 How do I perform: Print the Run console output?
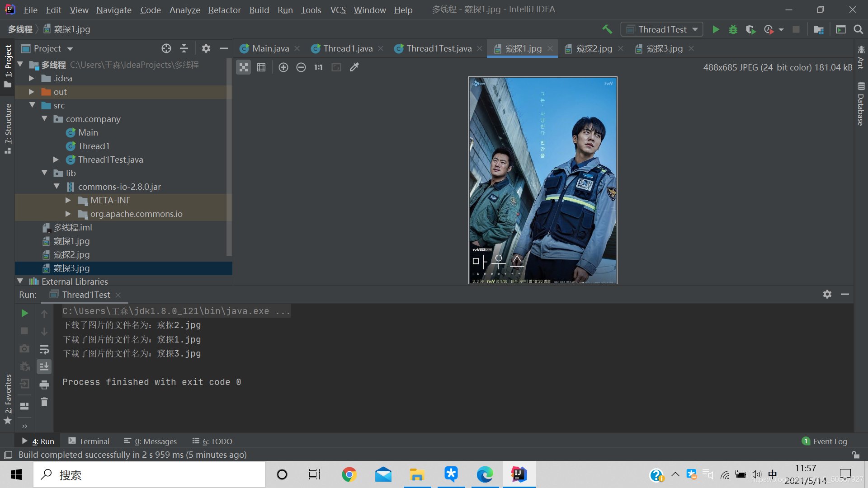pos(44,385)
